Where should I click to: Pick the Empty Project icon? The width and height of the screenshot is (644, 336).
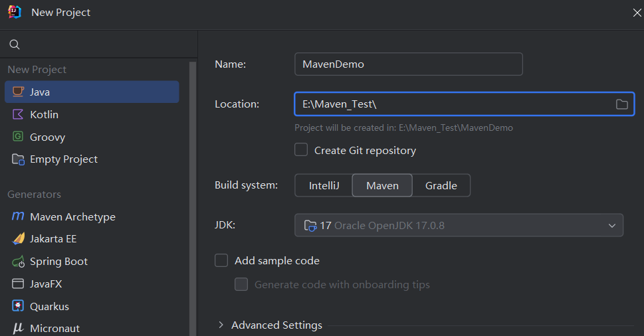[18, 159]
